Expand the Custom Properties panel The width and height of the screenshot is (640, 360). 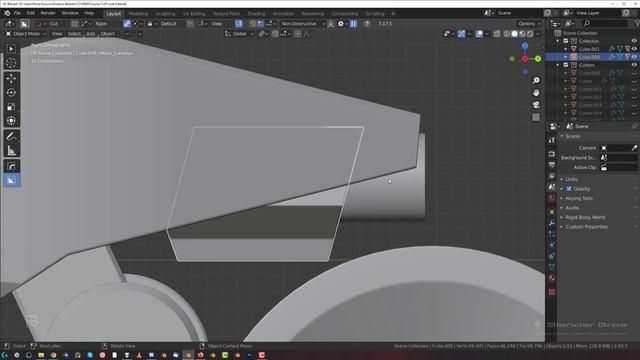tap(587, 227)
